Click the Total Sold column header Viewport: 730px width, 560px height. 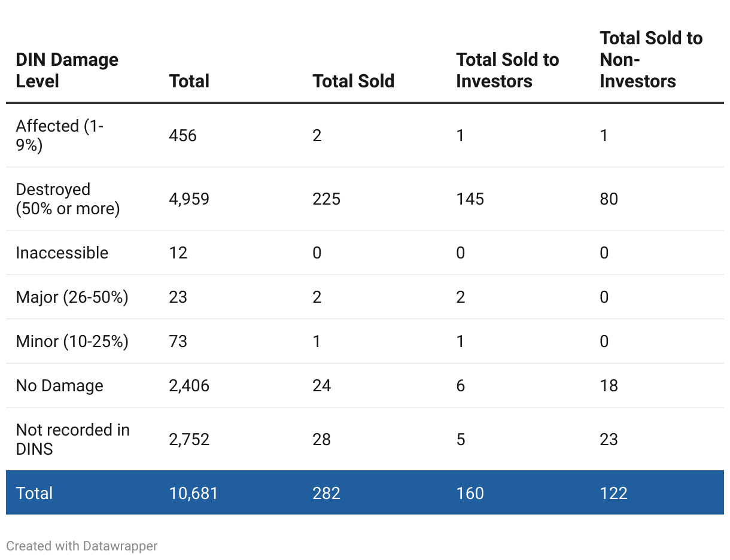pos(353,81)
